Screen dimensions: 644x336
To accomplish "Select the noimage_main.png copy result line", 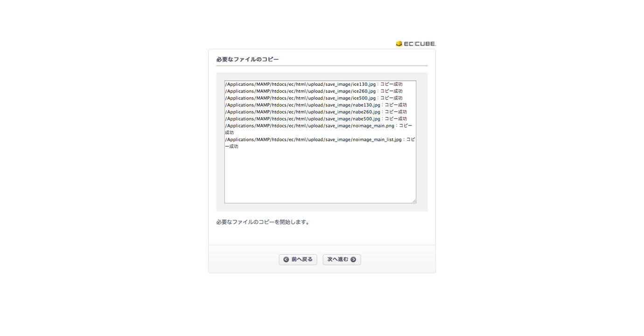I will tap(319, 129).
